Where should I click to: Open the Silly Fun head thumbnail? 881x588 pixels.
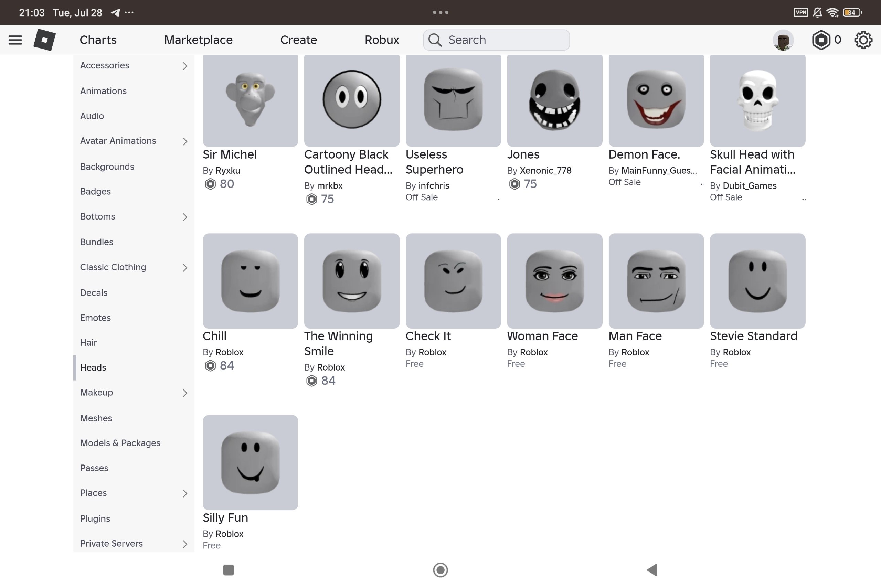(251, 462)
